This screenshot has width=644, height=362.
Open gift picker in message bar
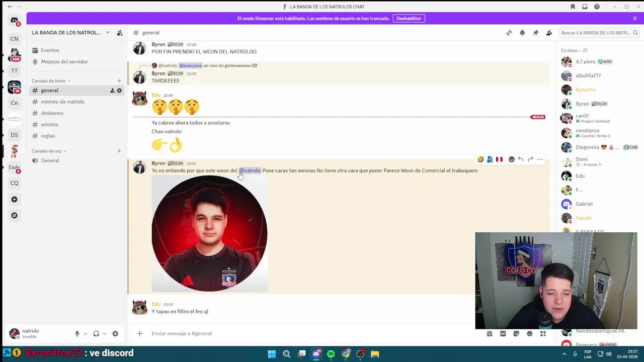coord(490,333)
